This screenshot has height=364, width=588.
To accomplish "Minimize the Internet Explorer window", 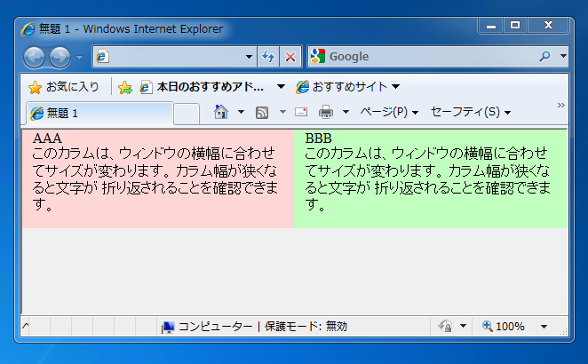I will point(491,26).
